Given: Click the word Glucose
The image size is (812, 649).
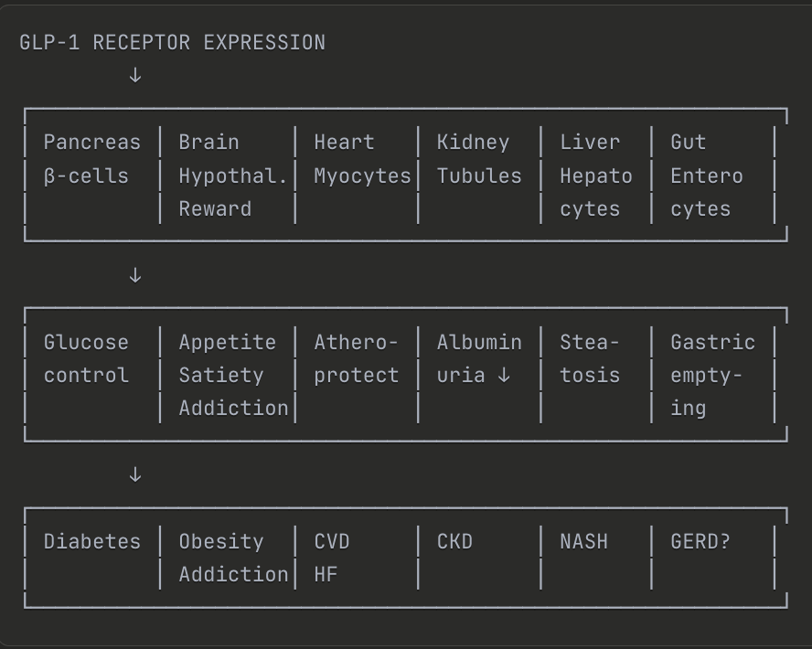Looking at the screenshot, I should (86, 342).
